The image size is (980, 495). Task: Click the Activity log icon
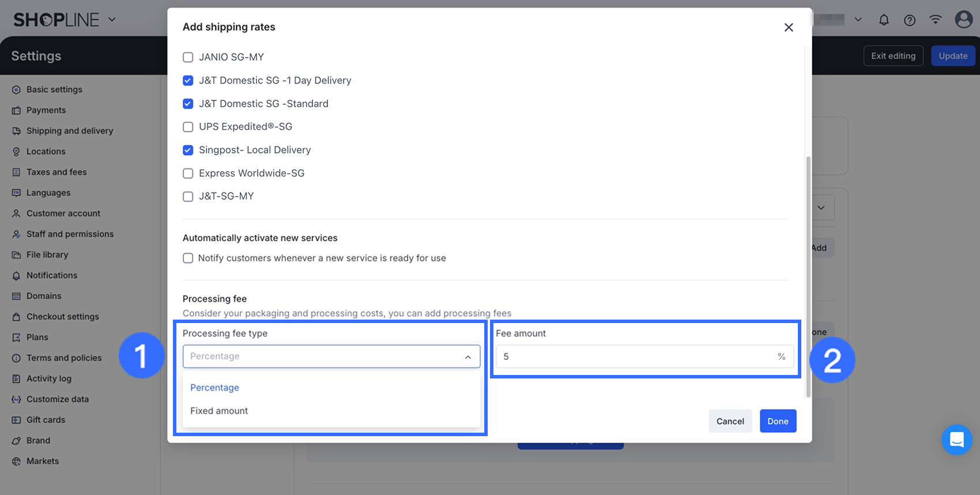pyautogui.click(x=16, y=379)
